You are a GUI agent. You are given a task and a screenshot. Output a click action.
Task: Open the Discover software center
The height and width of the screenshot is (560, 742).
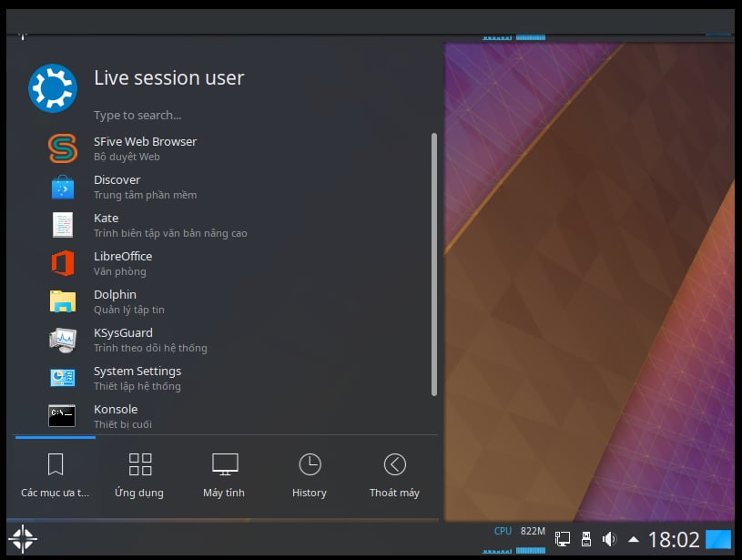point(117,187)
